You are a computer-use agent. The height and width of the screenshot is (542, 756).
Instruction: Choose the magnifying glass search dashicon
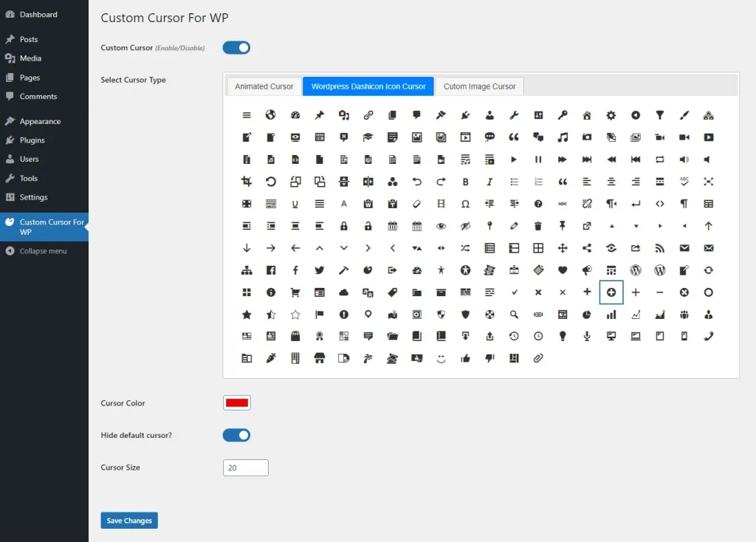(x=514, y=315)
